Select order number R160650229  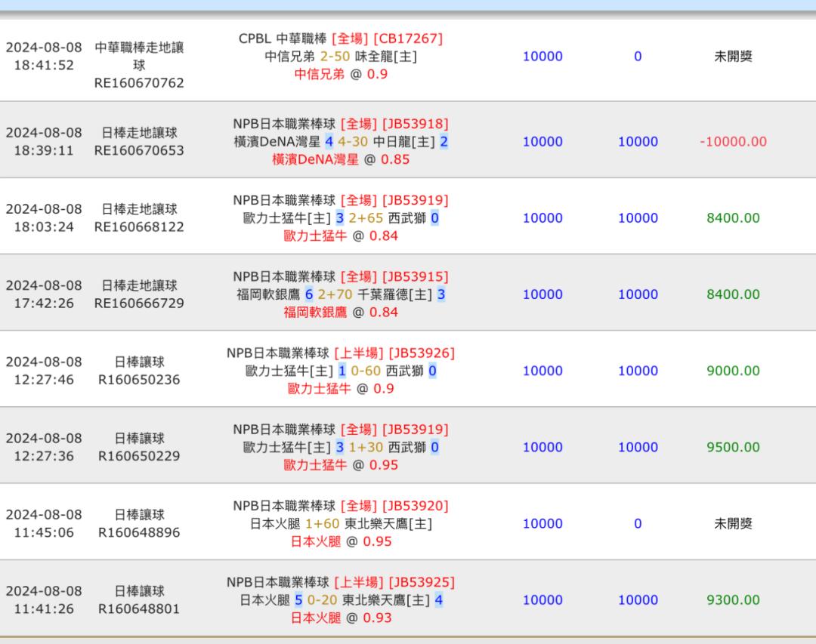(139, 456)
